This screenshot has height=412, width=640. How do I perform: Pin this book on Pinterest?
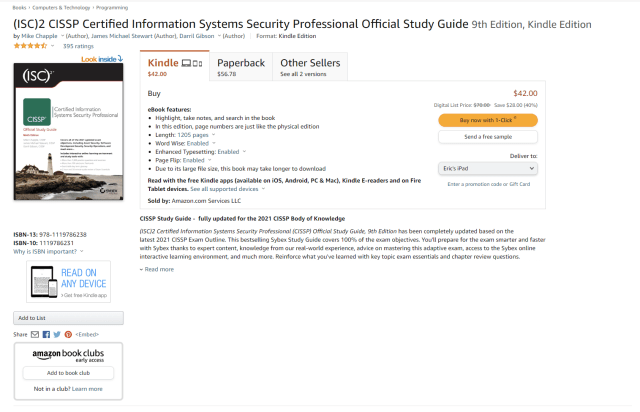click(x=67, y=333)
